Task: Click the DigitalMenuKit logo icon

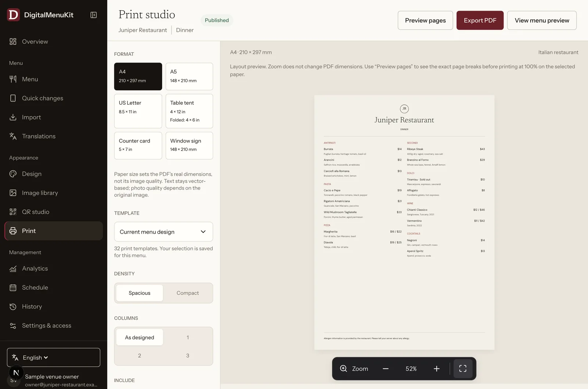Action: tap(13, 15)
